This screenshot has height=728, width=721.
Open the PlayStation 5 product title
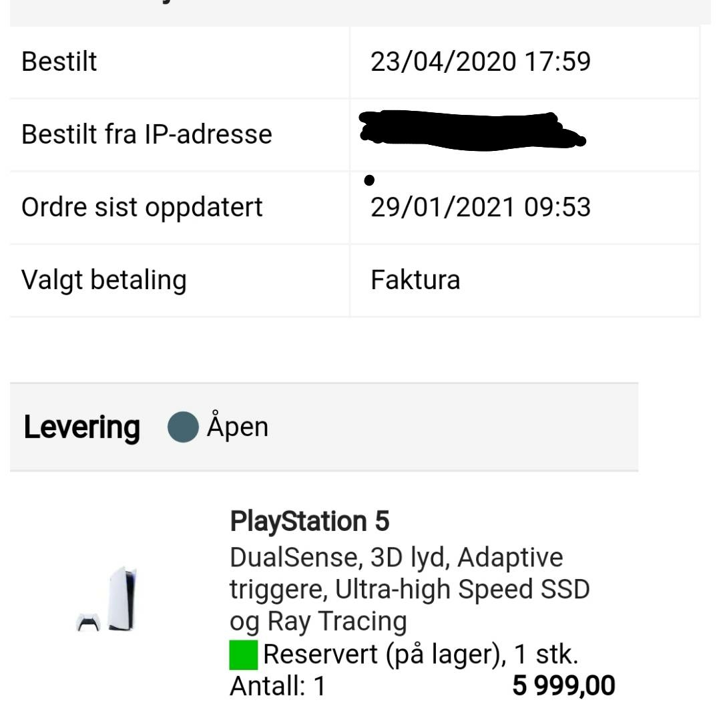pyautogui.click(x=310, y=521)
